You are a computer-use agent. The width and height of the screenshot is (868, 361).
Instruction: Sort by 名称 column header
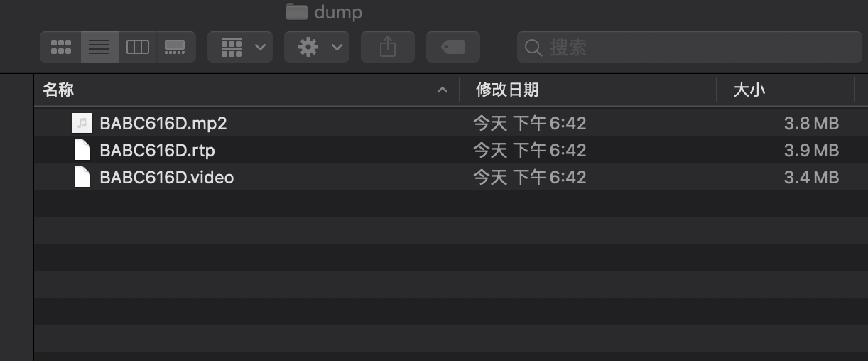pos(58,90)
